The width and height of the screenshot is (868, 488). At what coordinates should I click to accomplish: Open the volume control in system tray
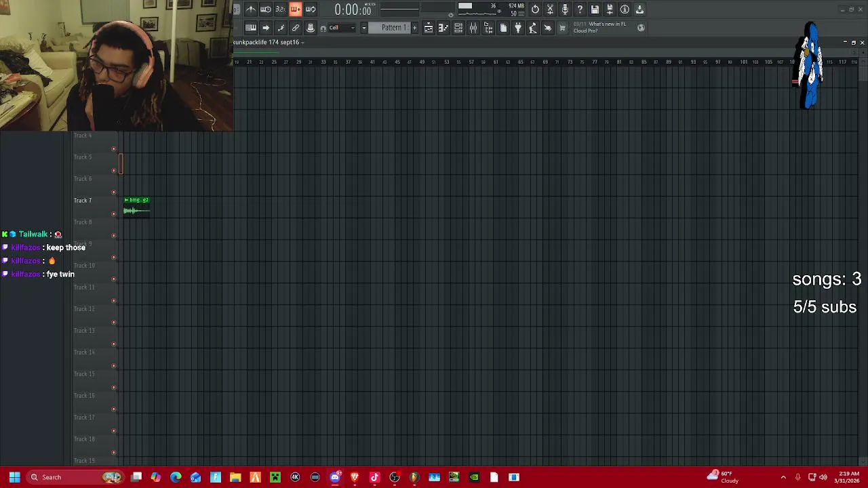pos(823,477)
